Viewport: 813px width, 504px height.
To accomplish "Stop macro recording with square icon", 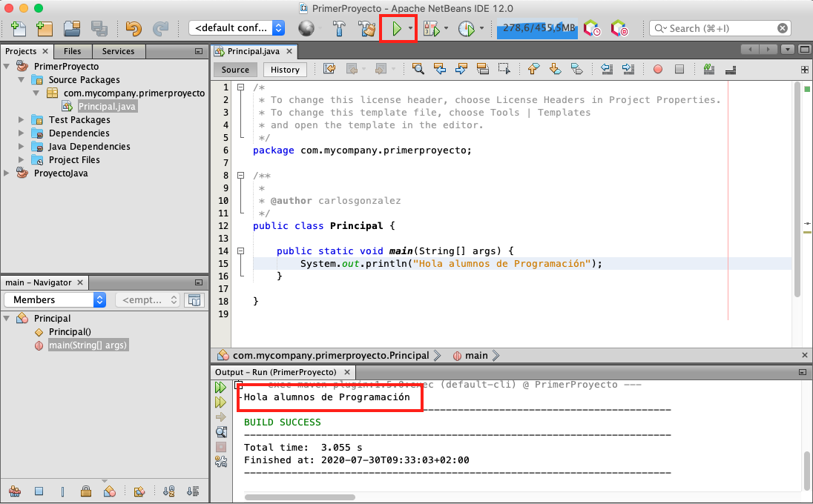I will pyautogui.click(x=679, y=70).
